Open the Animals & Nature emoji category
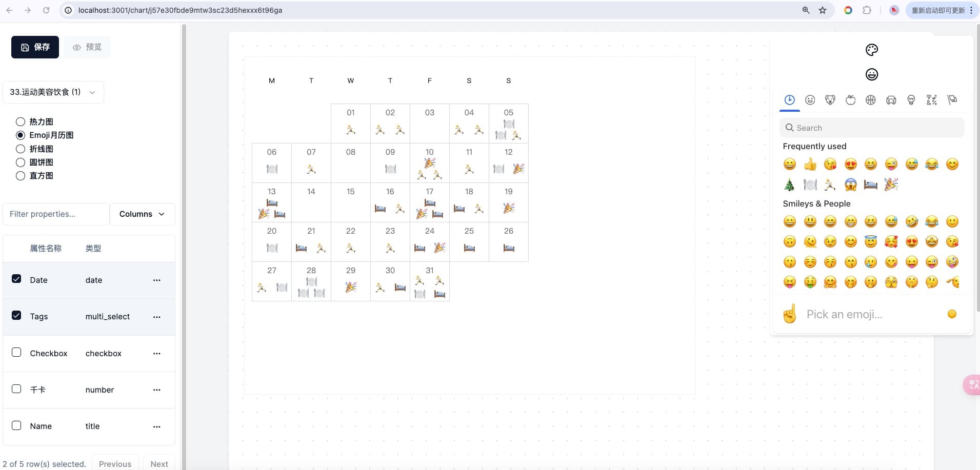The image size is (980, 470). click(x=830, y=100)
